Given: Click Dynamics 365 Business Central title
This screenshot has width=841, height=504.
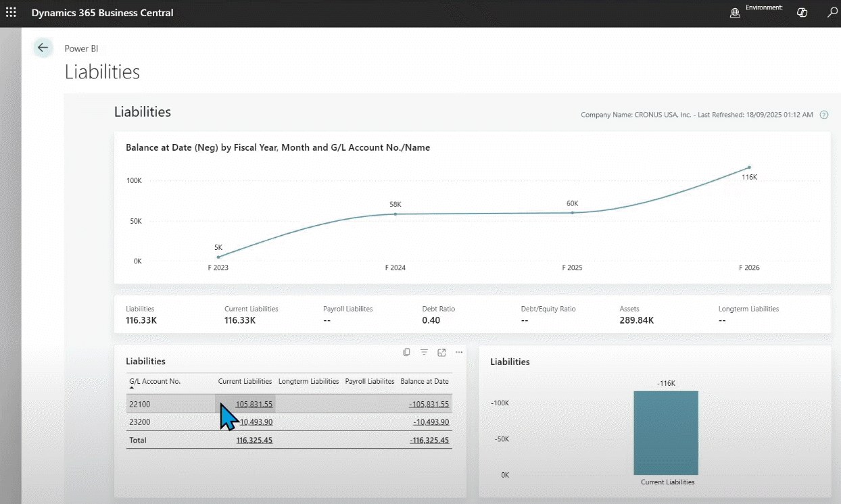Looking at the screenshot, I should point(102,13).
